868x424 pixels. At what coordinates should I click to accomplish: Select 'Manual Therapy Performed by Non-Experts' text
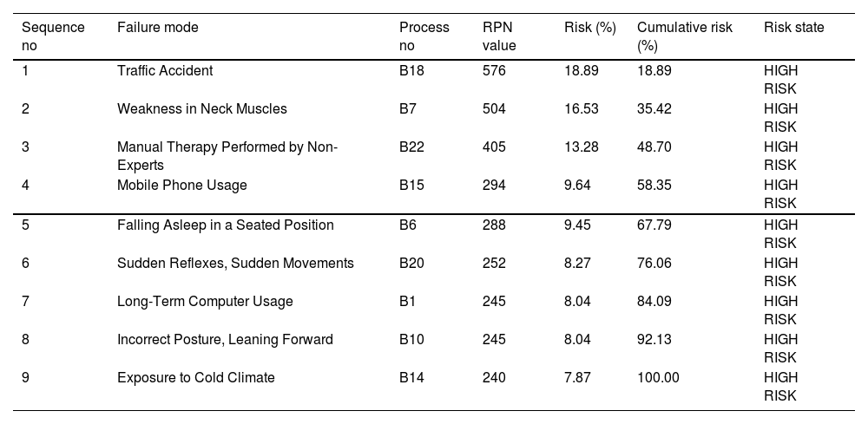pyautogui.click(x=227, y=155)
